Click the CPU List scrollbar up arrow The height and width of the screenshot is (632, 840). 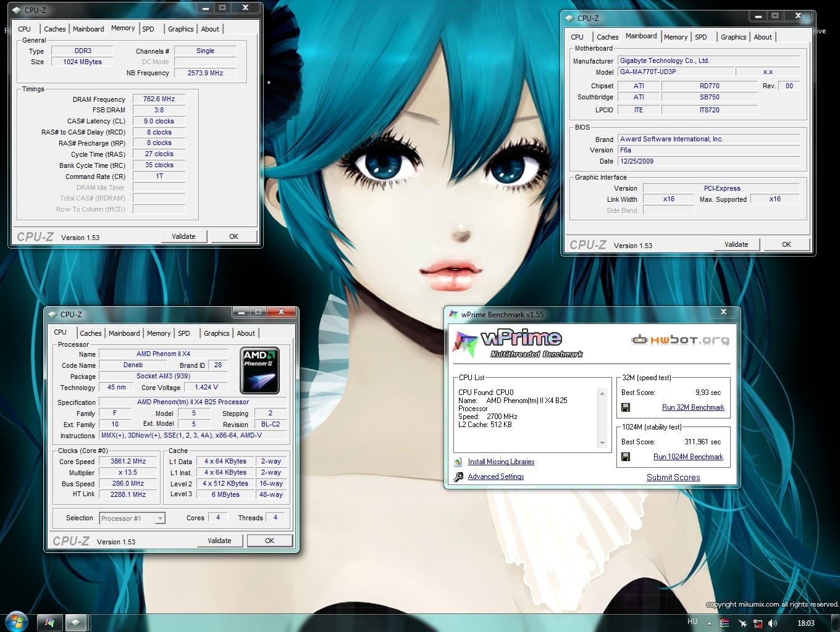(x=602, y=394)
